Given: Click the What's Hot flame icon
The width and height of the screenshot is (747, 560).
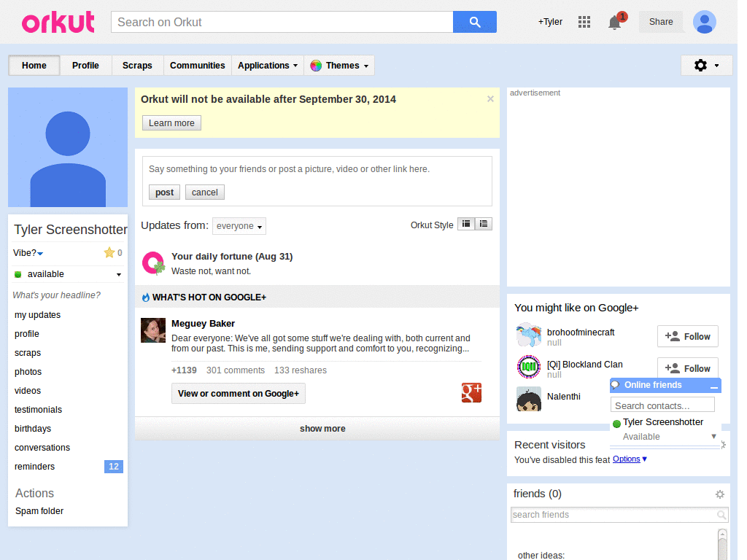Looking at the screenshot, I should point(146,297).
